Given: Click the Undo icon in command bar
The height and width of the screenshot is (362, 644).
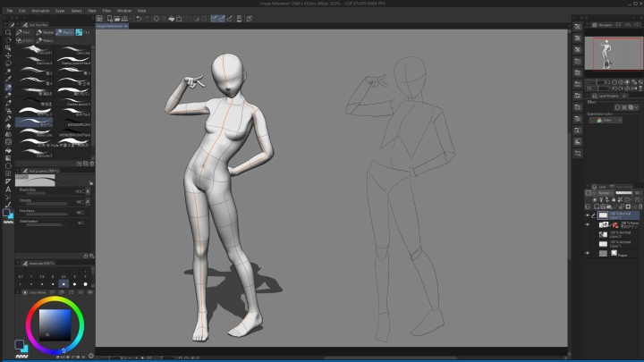Looking at the screenshot, I should (x=139, y=19).
